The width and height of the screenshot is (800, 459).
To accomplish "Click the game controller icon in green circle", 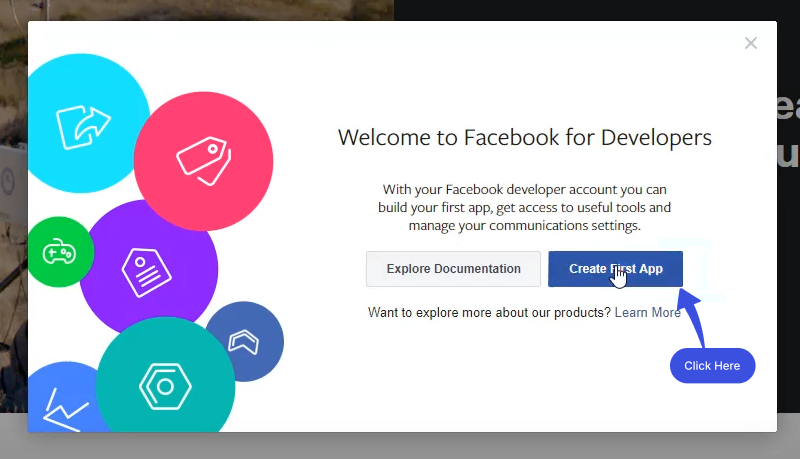I will pos(59,251).
